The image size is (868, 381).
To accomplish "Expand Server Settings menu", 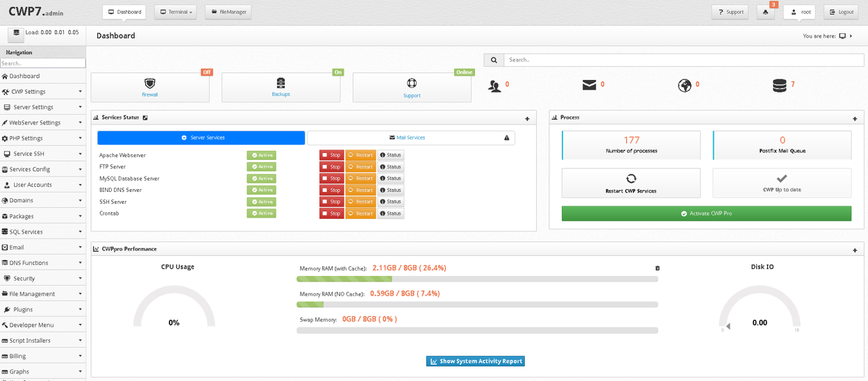I will click(x=42, y=107).
